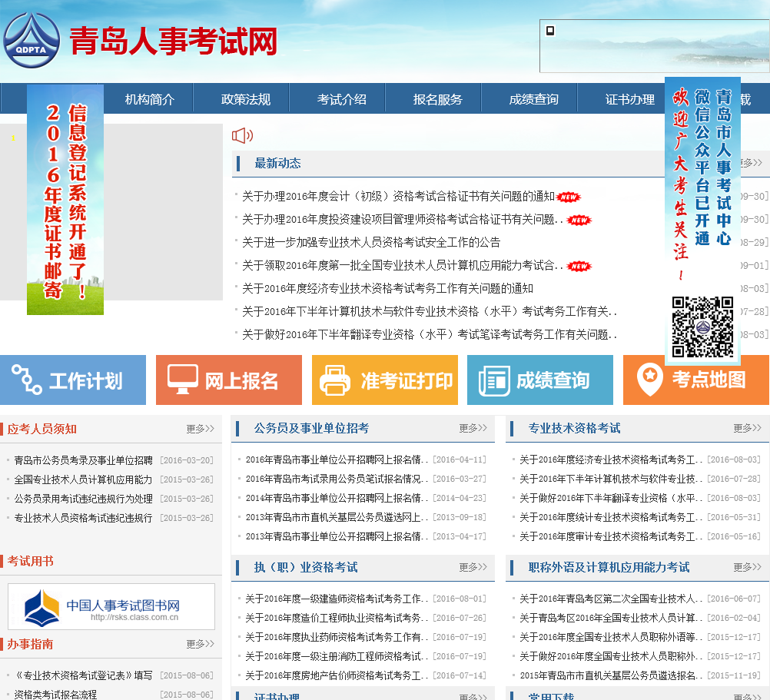The height and width of the screenshot is (700, 770).
Task: Open the 考试介绍 menu
Action: click(342, 99)
